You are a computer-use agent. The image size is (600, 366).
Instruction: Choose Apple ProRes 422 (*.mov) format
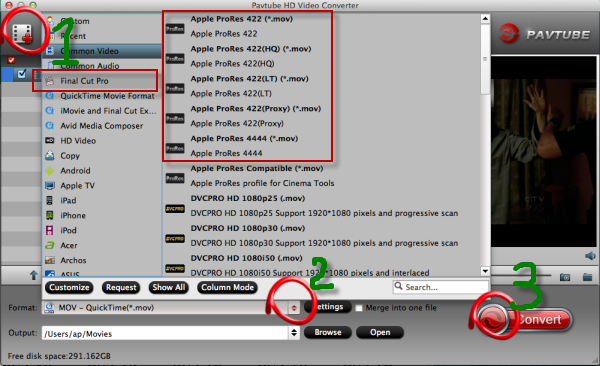(x=241, y=19)
